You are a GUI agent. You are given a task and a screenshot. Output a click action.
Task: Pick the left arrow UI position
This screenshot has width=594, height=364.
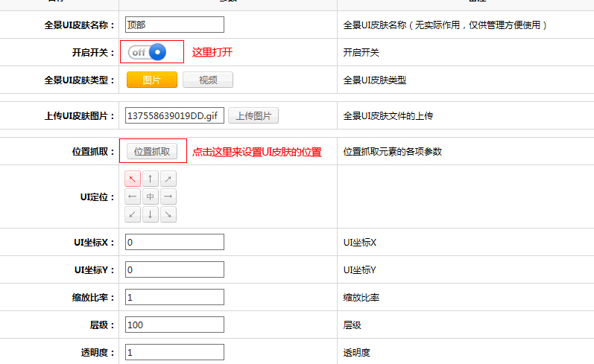click(x=133, y=197)
